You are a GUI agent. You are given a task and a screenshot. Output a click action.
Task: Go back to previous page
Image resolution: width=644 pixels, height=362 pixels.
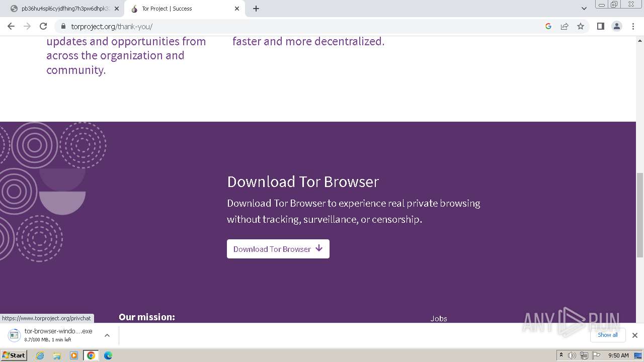(x=11, y=26)
